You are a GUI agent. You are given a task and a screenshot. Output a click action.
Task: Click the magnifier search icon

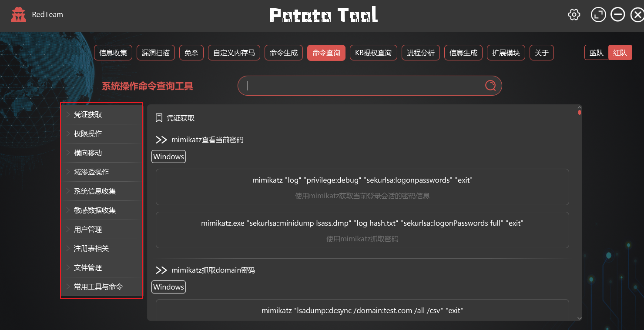(490, 86)
